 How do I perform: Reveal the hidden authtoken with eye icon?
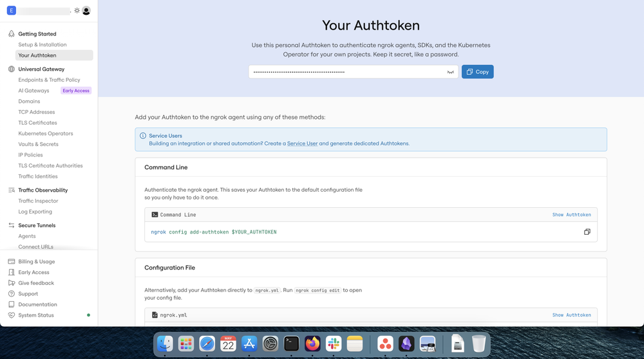click(451, 72)
